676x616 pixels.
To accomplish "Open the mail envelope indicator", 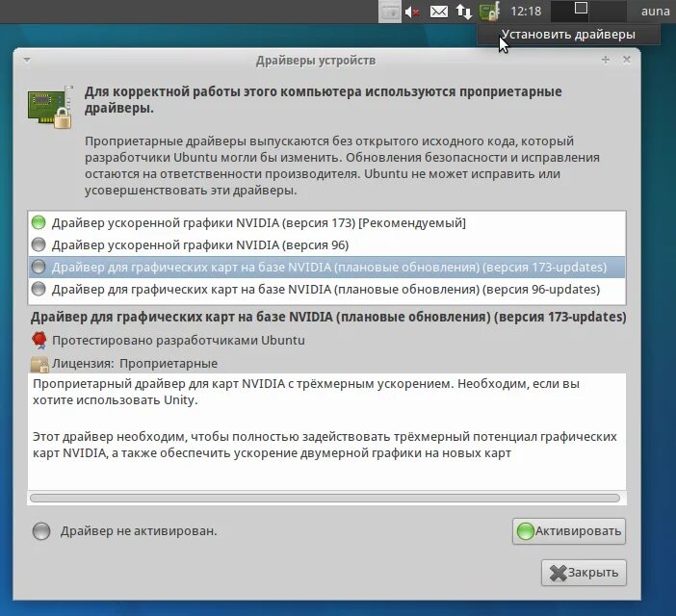I will [x=438, y=12].
